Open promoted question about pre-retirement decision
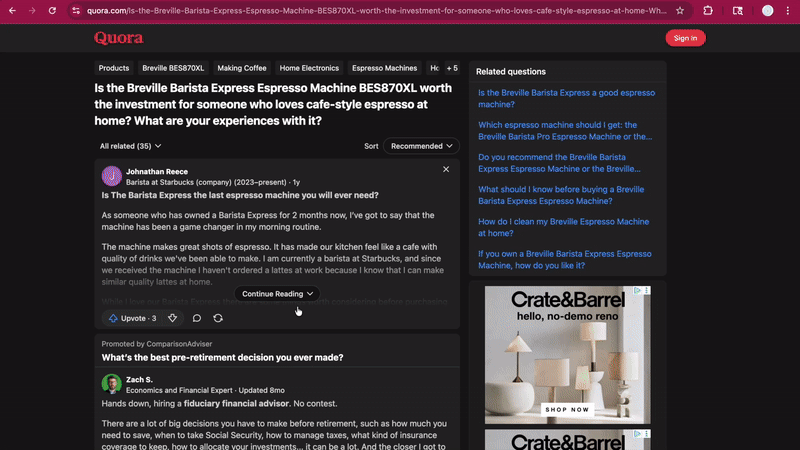This screenshot has width=800, height=450. pyautogui.click(x=222, y=357)
